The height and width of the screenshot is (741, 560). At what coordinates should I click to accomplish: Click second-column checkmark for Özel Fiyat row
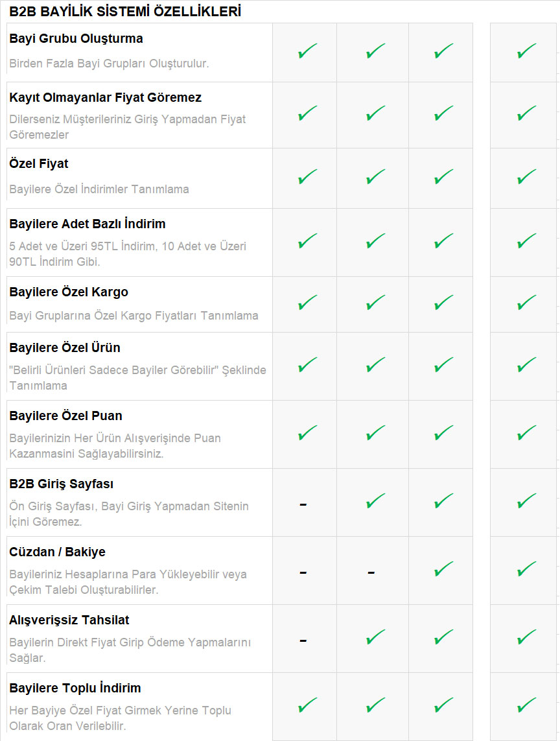click(375, 176)
